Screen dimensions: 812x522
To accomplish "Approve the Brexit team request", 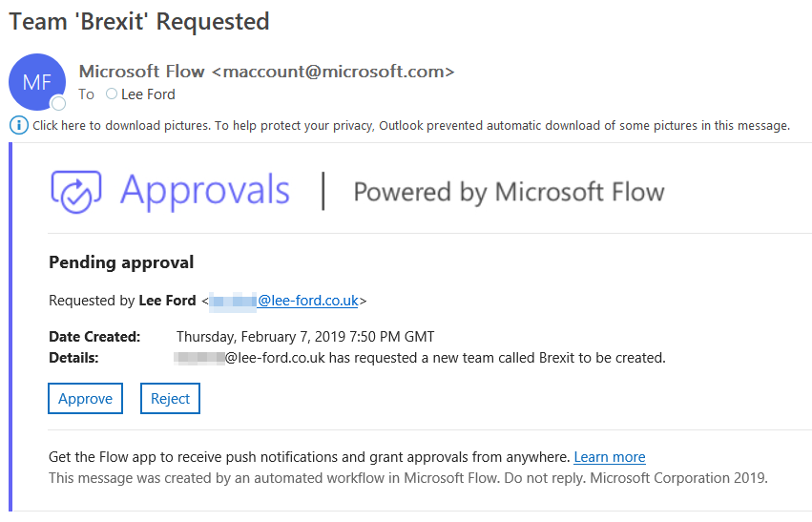I will 86,398.
